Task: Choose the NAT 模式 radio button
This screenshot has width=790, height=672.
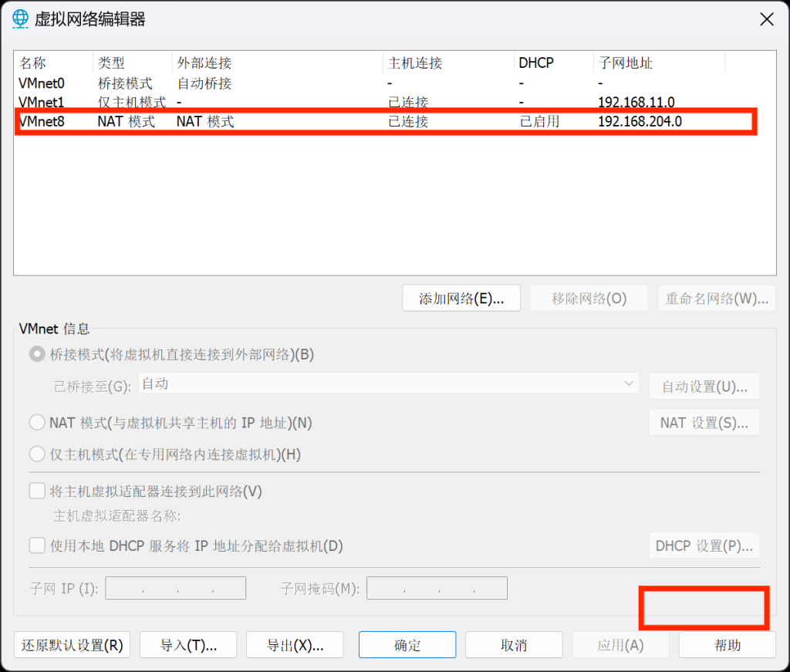Action: tap(37, 423)
